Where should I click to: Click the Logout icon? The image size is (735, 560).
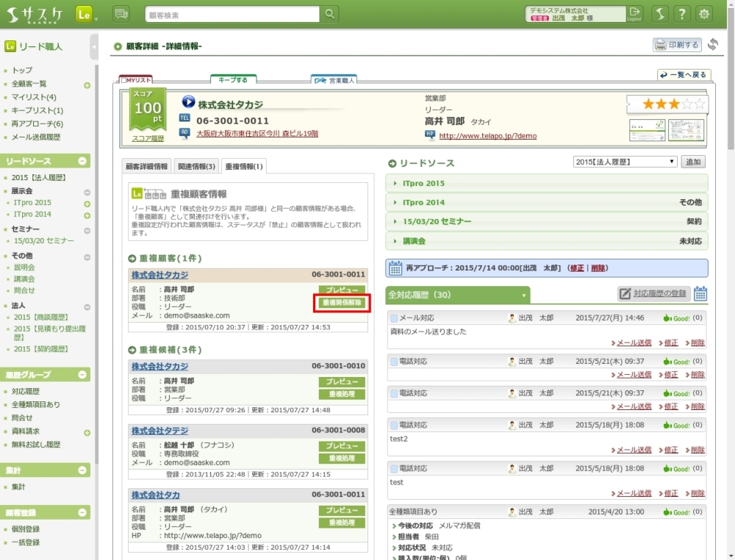634,14
